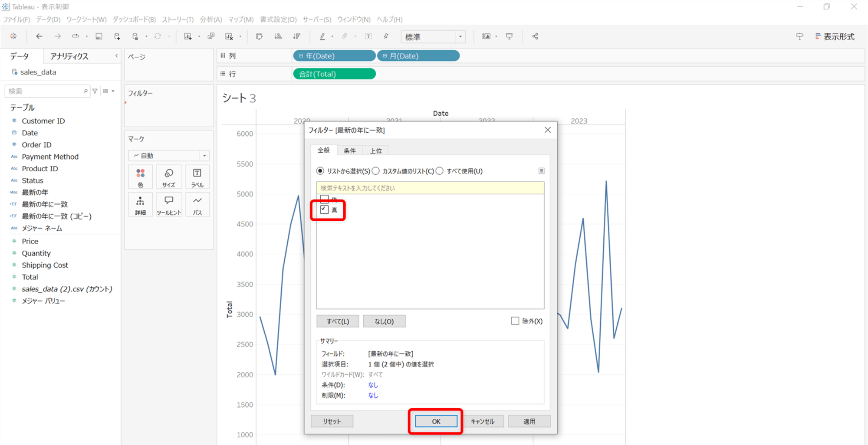Click the sort ascending icon

278,36
